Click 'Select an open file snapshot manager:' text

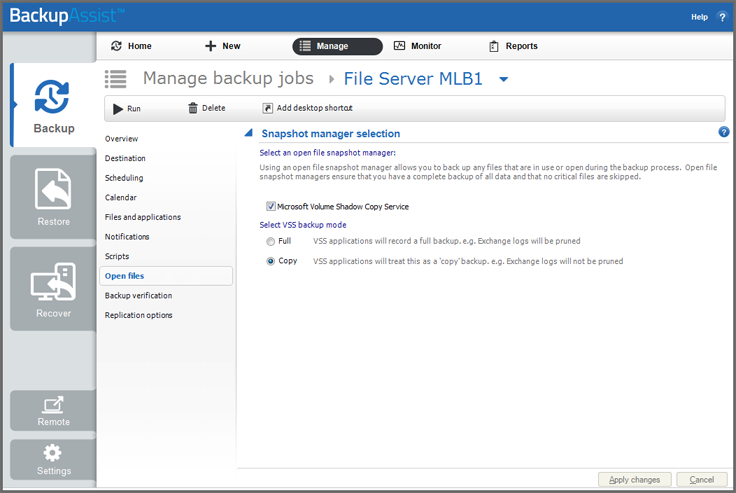click(x=328, y=153)
